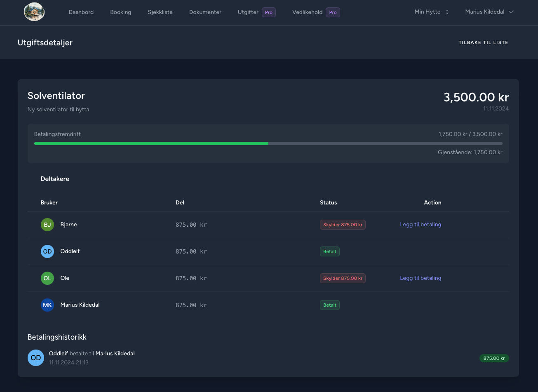Screen dimensions: 538x392
Task: Click Marius Kildedal's Betalt status badge
Action: [x=330, y=305]
